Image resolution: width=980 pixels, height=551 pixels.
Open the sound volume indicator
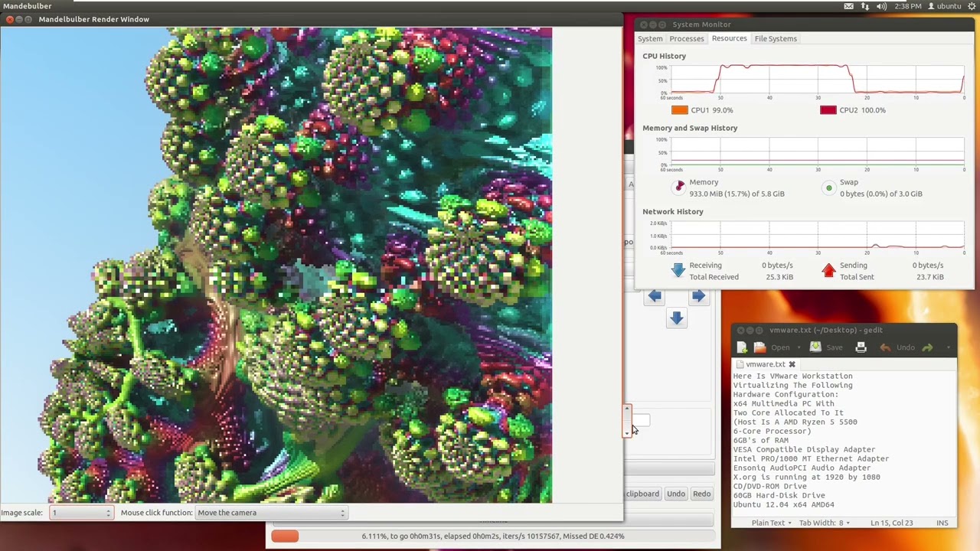[x=881, y=6]
